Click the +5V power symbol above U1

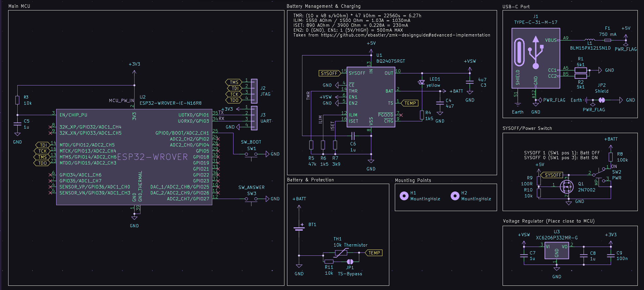(371, 47)
